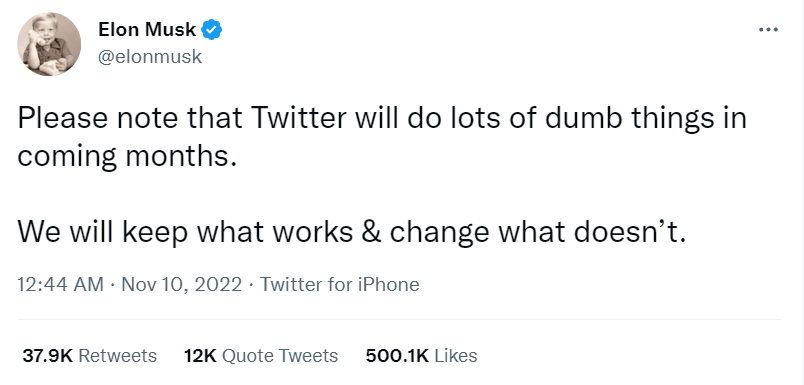804x385 pixels.
Task: Click the word Retweets label
Action: 118,355
